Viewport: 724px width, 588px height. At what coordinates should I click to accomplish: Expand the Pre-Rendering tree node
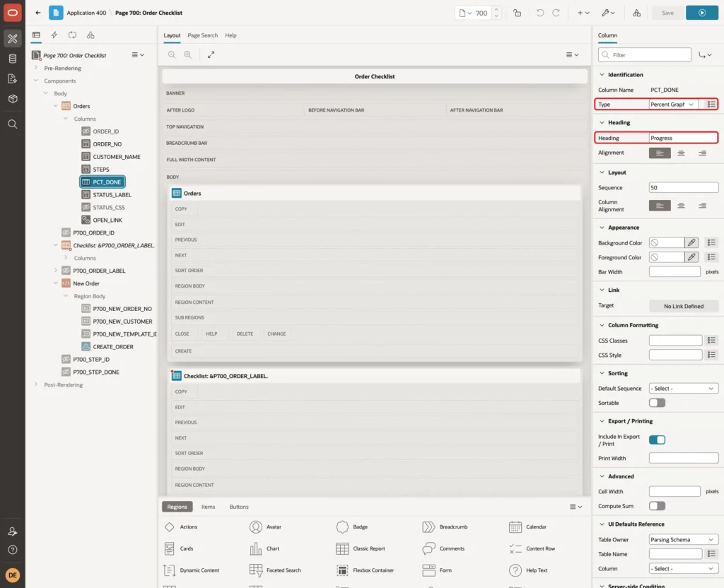[36, 68]
